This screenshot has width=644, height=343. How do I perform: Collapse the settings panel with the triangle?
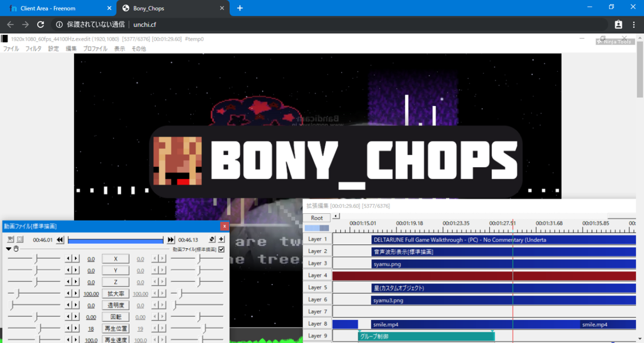coord(8,250)
